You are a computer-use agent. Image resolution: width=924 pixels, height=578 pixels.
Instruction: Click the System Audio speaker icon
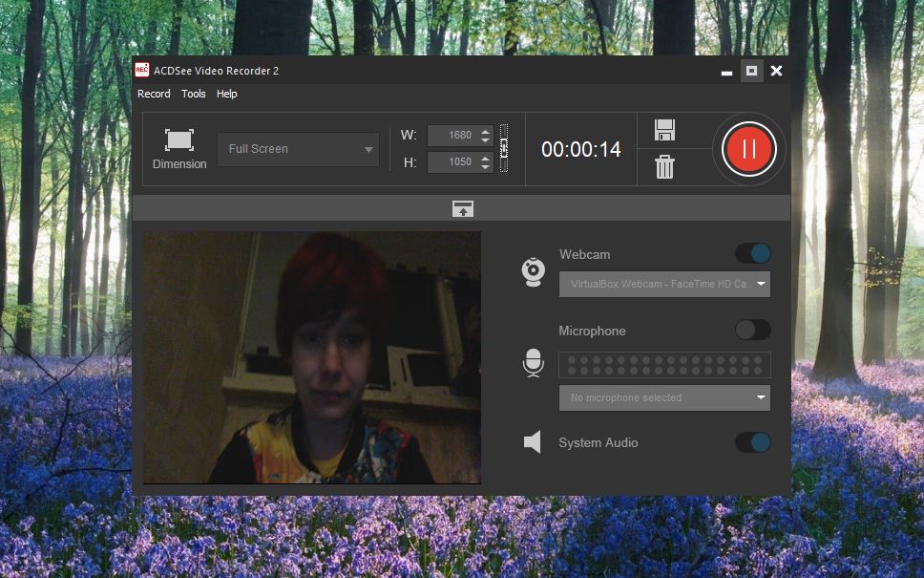[533, 442]
